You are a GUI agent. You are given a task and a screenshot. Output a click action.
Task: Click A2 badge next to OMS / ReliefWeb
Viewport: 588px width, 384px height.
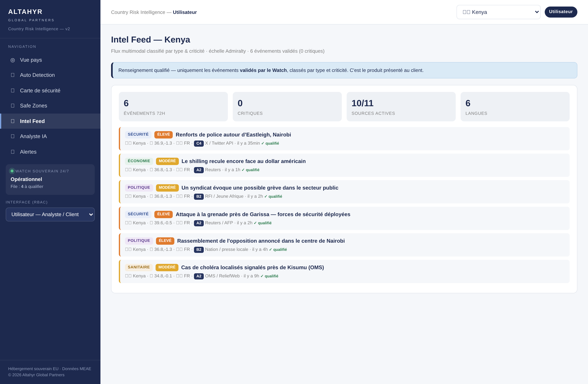[x=199, y=276]
